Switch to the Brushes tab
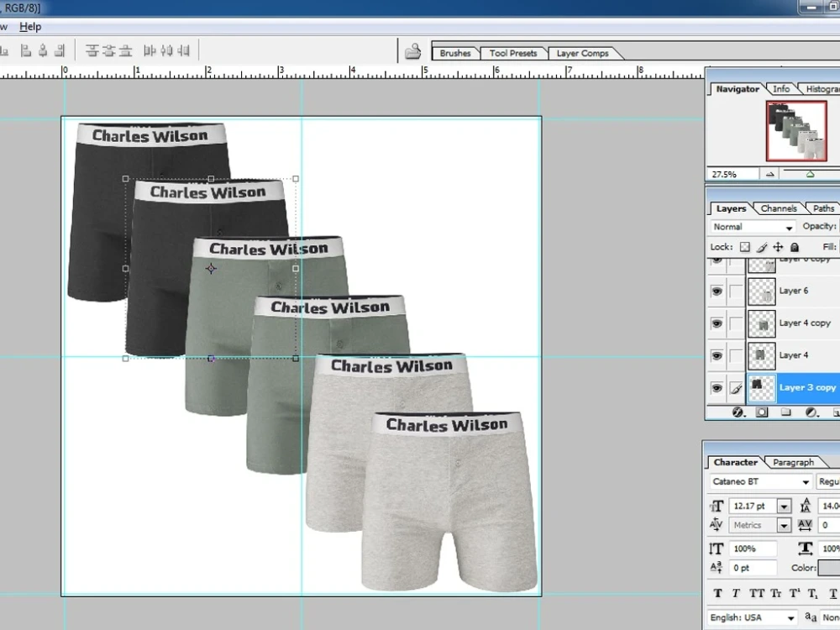Image resolution: width=840 pixels, height=630 pixels. coord(455,53)
